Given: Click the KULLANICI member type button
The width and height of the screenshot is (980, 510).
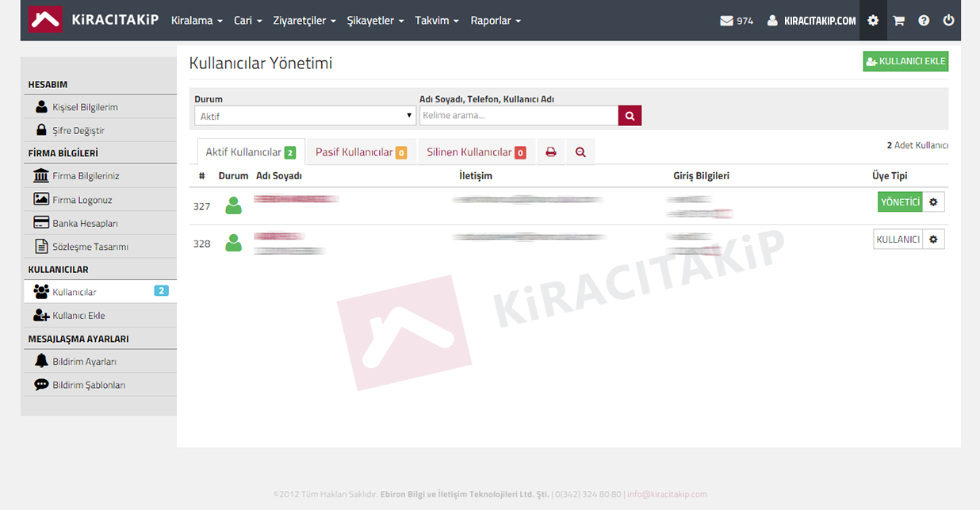Looking at the screenshot, I should tap(898, 239).
